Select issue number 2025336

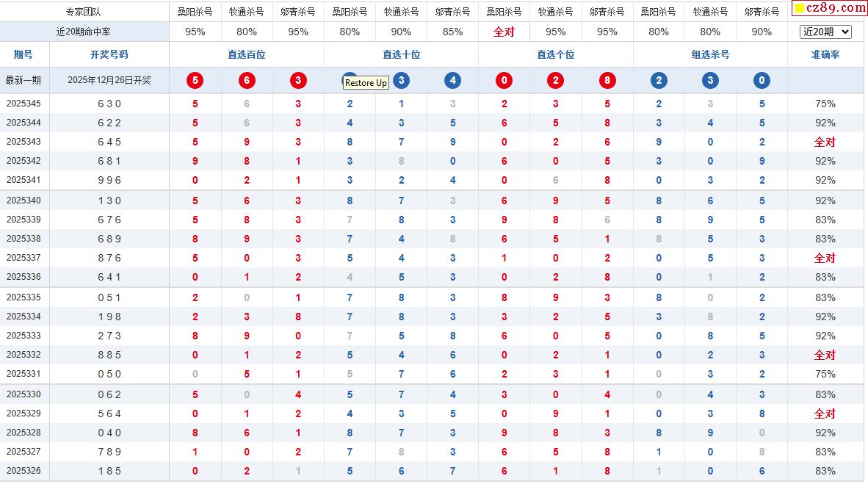tap(23, 277)
